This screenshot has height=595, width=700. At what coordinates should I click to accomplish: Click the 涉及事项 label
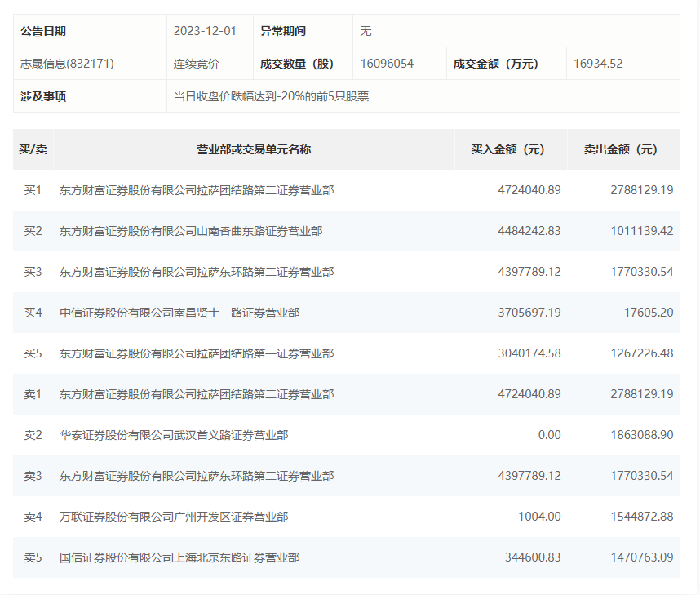(x=43, y=96)
